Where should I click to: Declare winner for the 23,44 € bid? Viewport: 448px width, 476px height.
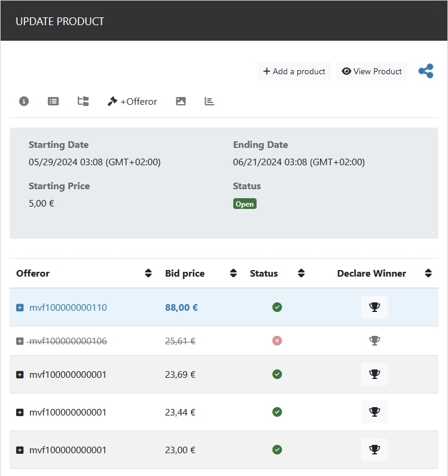[x=374, y=412]
